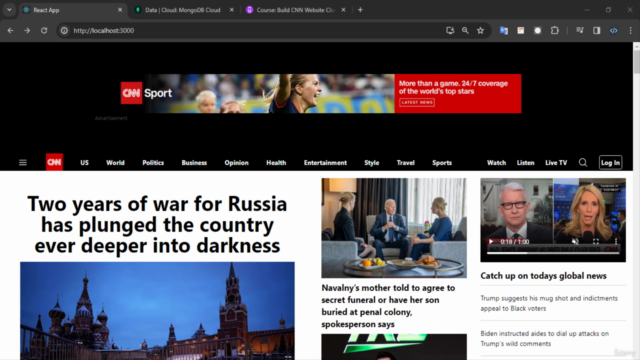Open the hamburger menu in CNN navbar

(23, 162)
